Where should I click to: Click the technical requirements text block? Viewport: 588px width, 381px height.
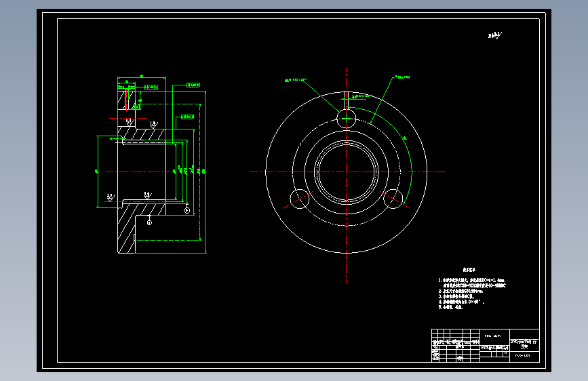pyautogui.click(x=472, y=288)
